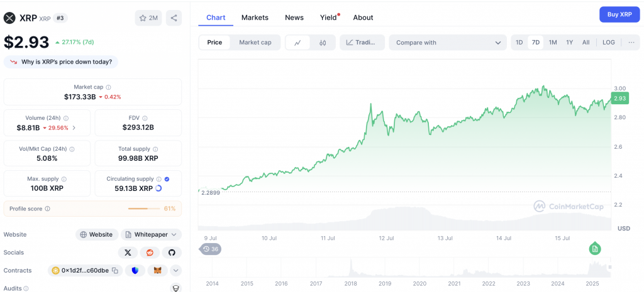Image resolution: width=644 pixels, height=292 pixels.
Task: Open the Yield tab
Action: [x=328, y=18]
